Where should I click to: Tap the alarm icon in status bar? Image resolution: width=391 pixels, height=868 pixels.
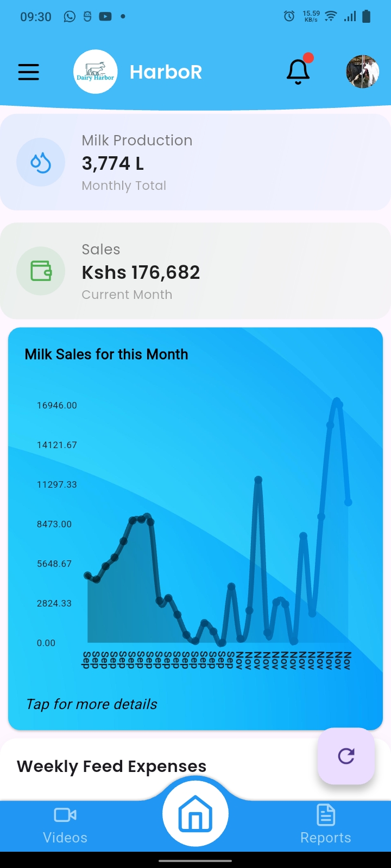click(289, 16)
